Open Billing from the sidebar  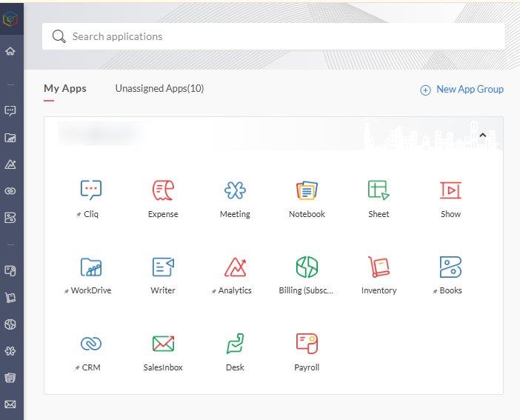tap(10, 324)
